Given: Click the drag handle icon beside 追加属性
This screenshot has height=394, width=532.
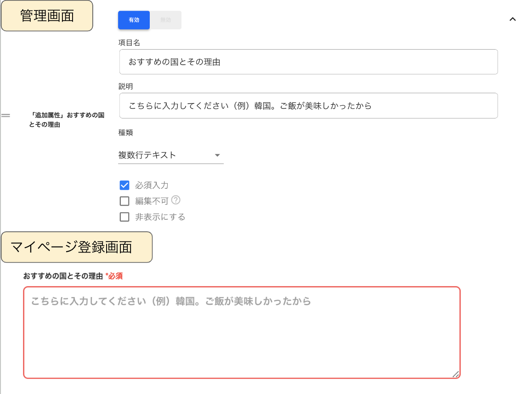Looking at the screenshot, I should pos(6,116).
